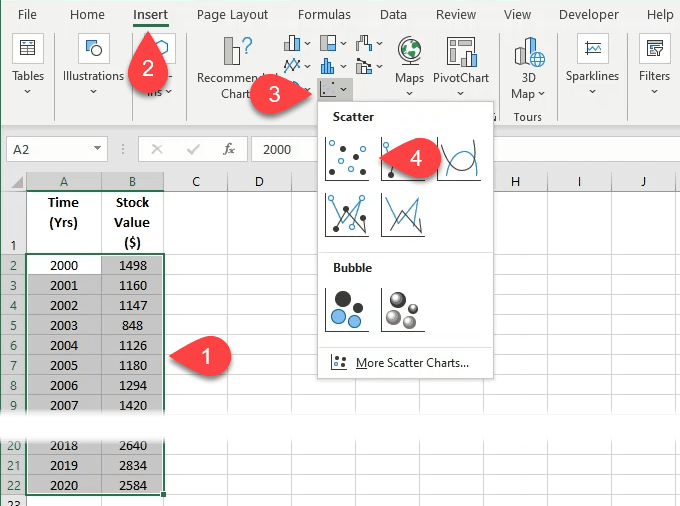Screen dimensions: 680x506
Task: Expand the Tables dropdown arrow
Action: click(x=27, y=91)
